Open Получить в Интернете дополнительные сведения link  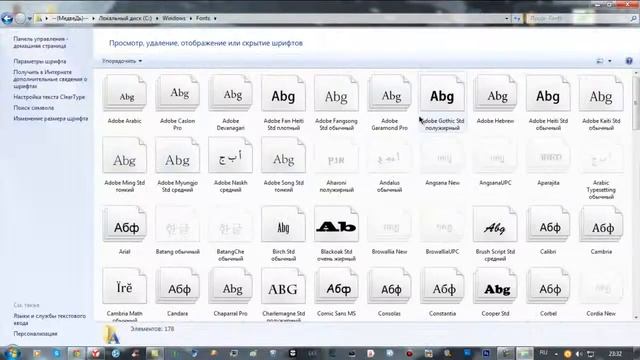[50, 79]
